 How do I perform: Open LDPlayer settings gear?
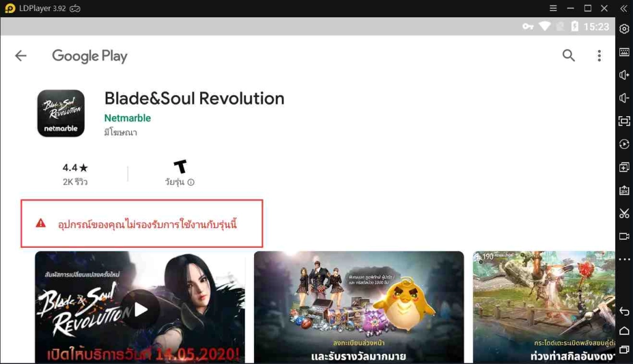(x=624, y=29)
